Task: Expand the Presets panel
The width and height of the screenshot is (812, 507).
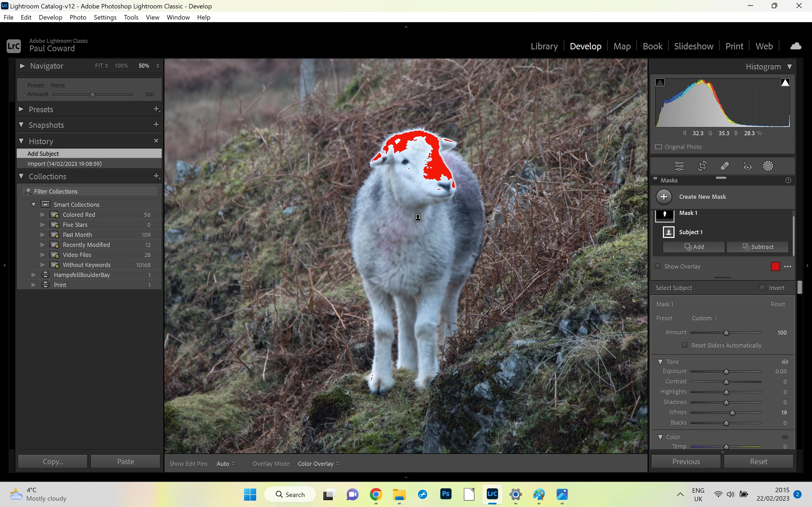Action: click(21, 109)
